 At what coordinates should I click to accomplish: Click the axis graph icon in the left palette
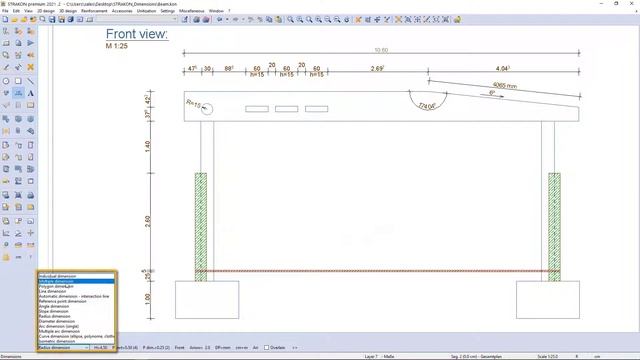click(x=6, y=233)
